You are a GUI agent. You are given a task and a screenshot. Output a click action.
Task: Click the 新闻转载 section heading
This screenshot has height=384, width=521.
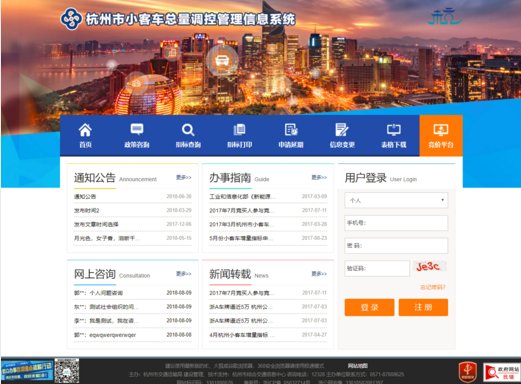point(230,274)
